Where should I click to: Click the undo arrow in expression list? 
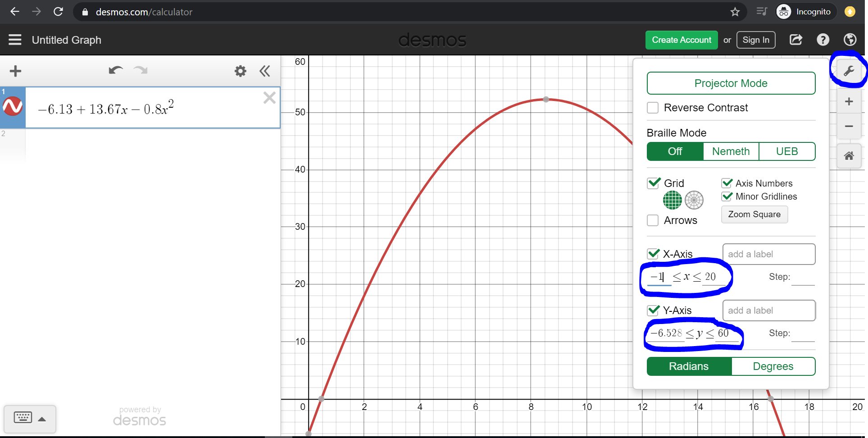coord(115,70)
